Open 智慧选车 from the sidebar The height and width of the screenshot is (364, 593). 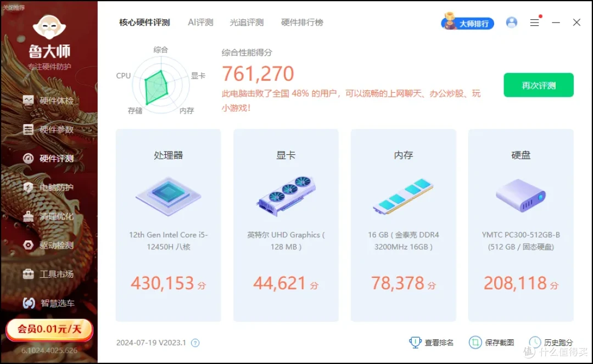pyautogui.click(x=48, y=303)
